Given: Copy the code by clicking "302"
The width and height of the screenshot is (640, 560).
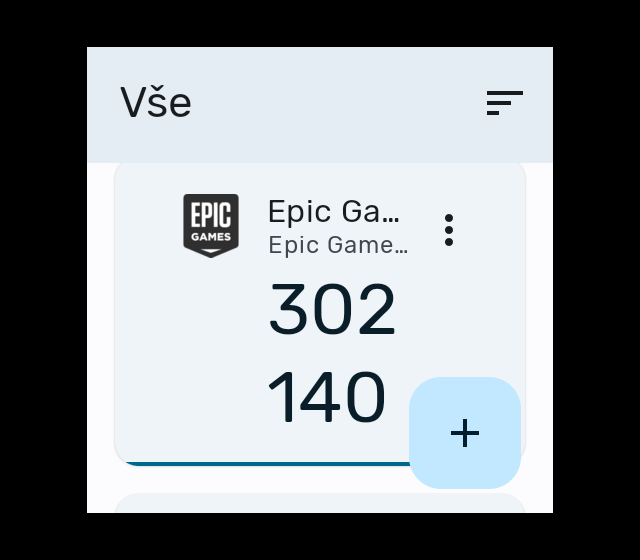Looking at the screenshot, I should tap(332, 310).
